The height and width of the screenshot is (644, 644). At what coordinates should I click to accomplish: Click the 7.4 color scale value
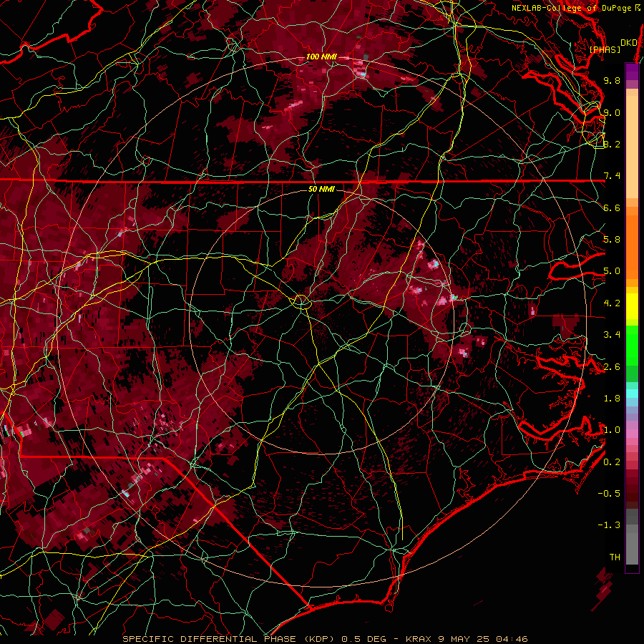coord(612,176)
